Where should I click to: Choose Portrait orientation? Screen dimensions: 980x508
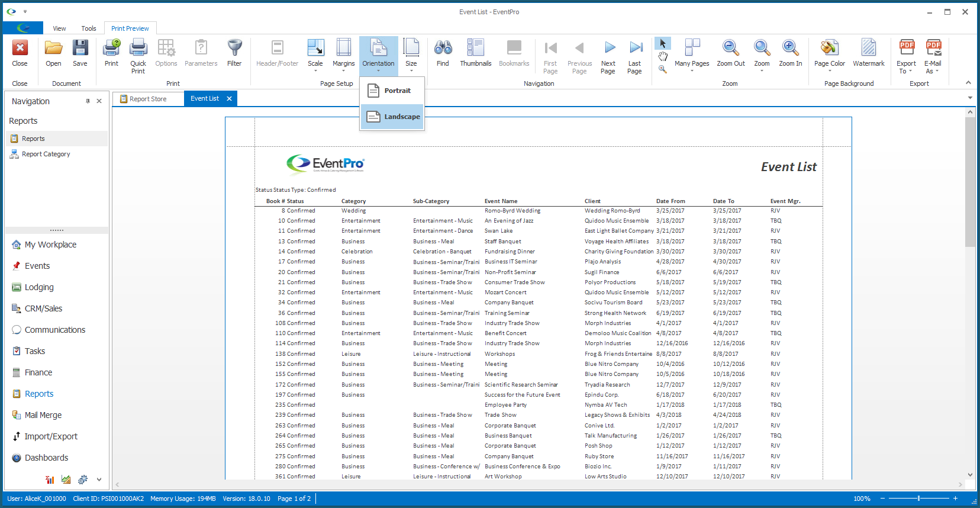(392, 91)
